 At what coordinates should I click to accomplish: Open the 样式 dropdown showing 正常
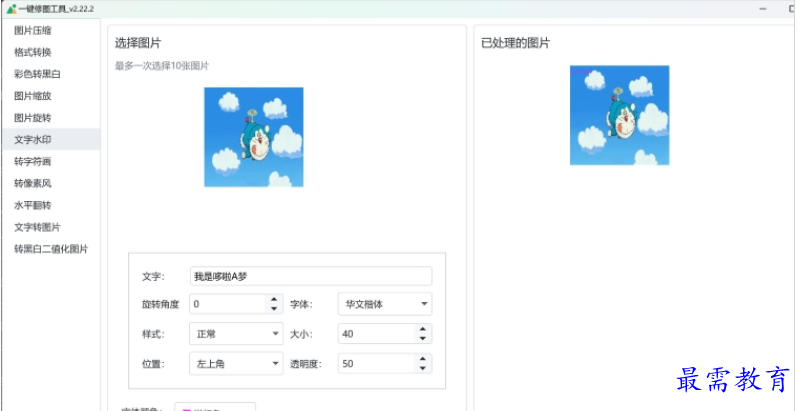click(x=236, y=334)
